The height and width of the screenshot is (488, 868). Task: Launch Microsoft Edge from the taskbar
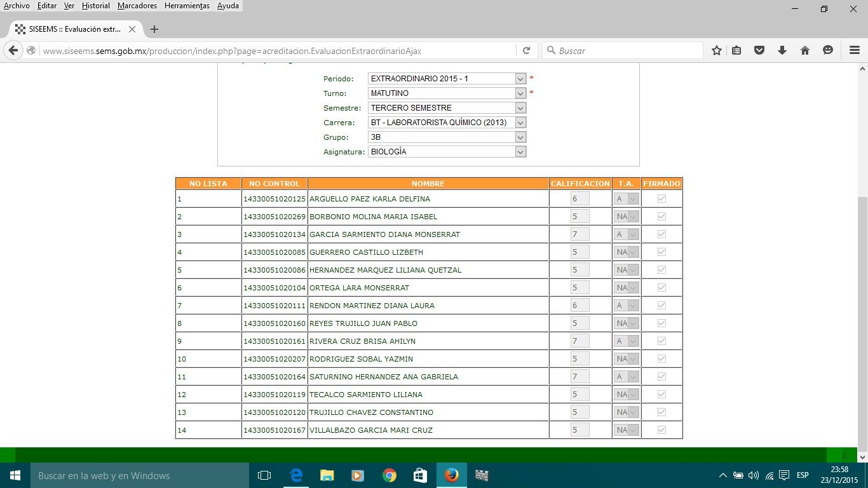click(296, 475)
